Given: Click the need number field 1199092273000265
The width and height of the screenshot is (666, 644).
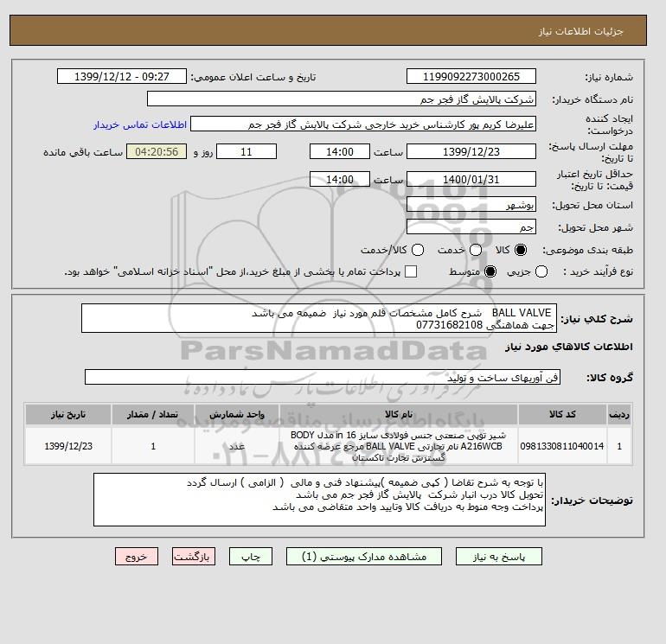Looking at the screenshot, I should [471, 76].
